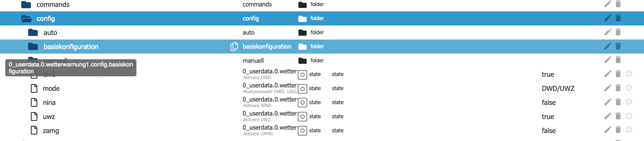Edit the config folder with pencil icon

[x=608, y=18]
